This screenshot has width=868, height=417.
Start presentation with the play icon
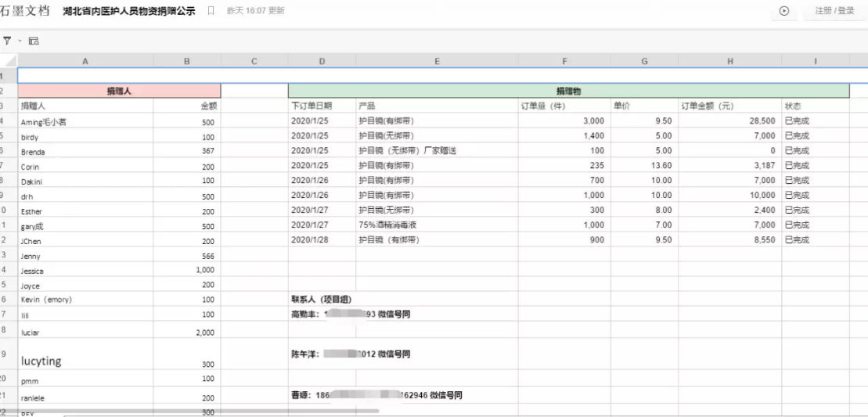[x=783, y=11]
